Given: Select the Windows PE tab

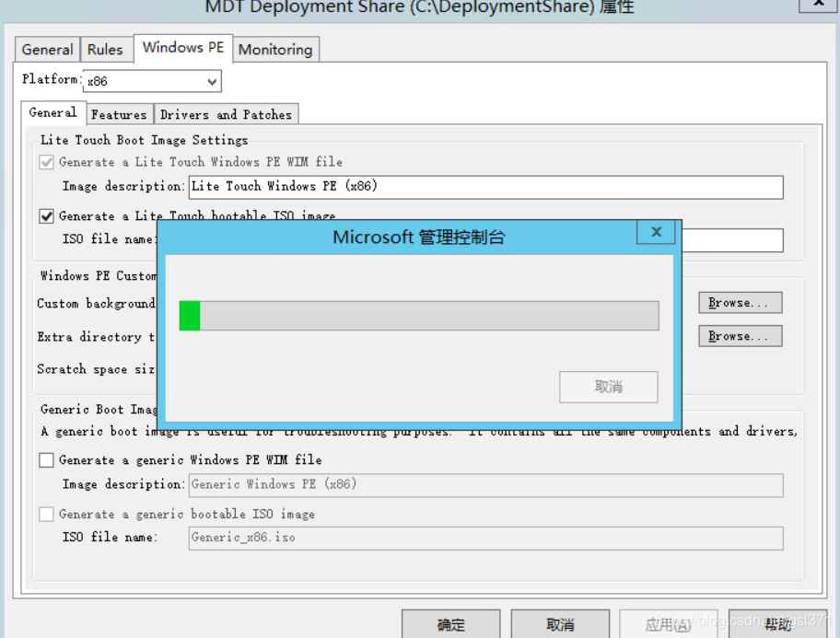Looking at the screenshot, I should 183,48.
